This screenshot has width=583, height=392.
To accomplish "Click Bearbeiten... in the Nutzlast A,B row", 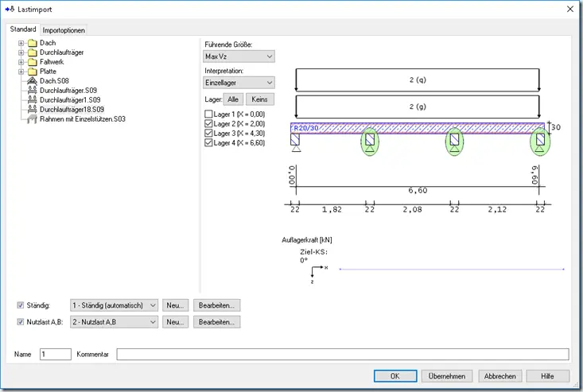I will [216, 322].
